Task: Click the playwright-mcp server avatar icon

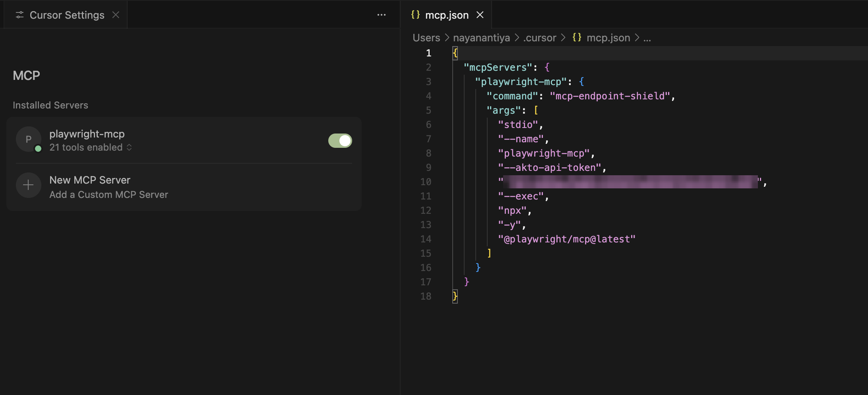Action: [x=28, y=139]
